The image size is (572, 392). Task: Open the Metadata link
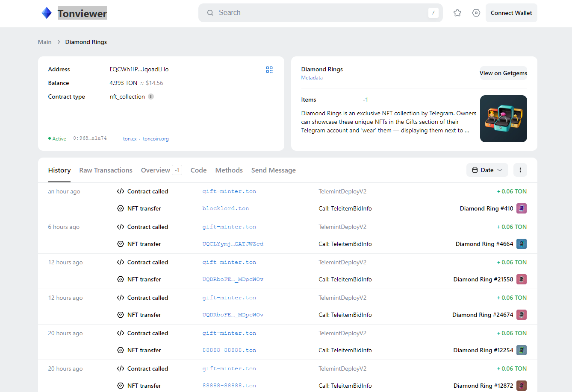[312, 78]
